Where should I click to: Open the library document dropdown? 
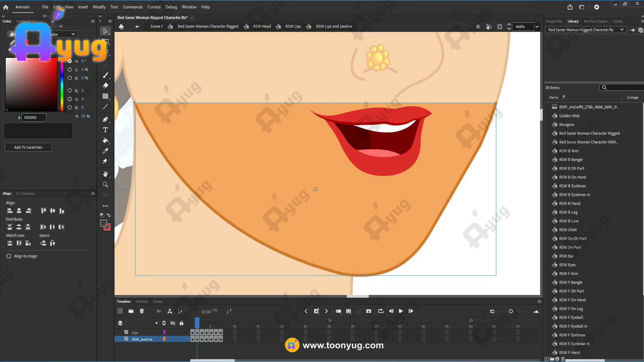(622, 30)
